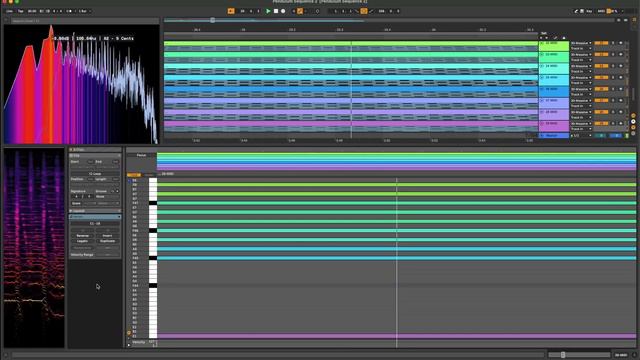The image size is (640, 360).
Task: Click the white circular panel icon beside the track list
Action: tap(633, 122)
